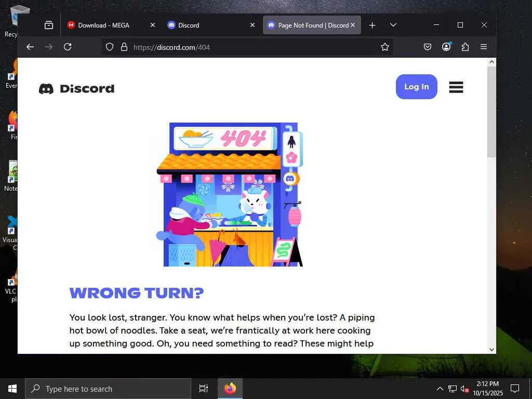Switch to the Discord tab

click(x=211, y=25)
